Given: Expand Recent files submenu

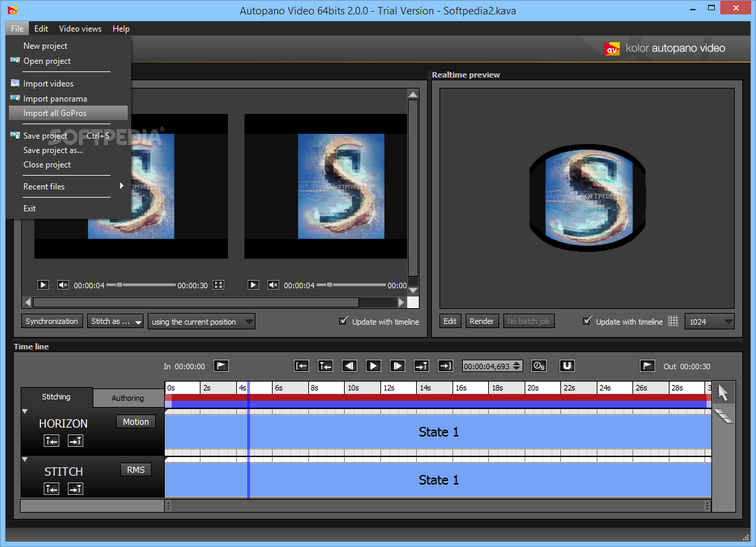Looking at the screenshot, I should (x=69, y=187).
